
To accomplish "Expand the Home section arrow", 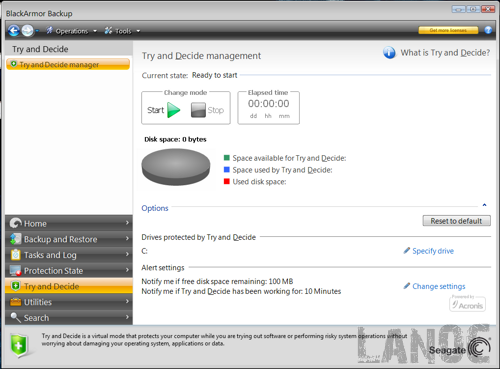I will coord(127,222).
